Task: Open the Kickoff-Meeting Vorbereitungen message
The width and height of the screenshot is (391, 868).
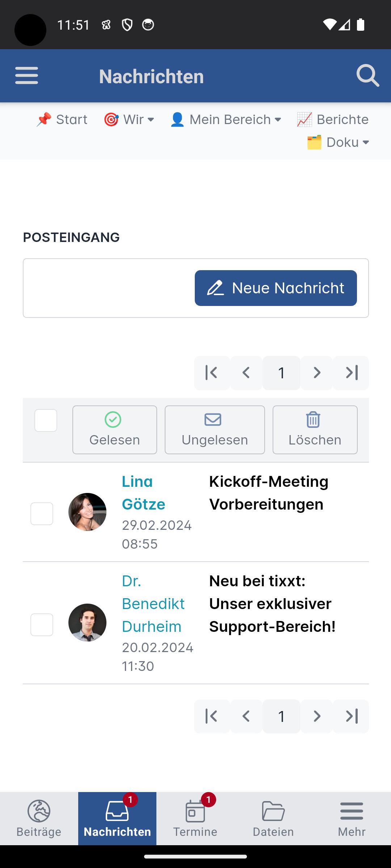Action: coord(269,493)
